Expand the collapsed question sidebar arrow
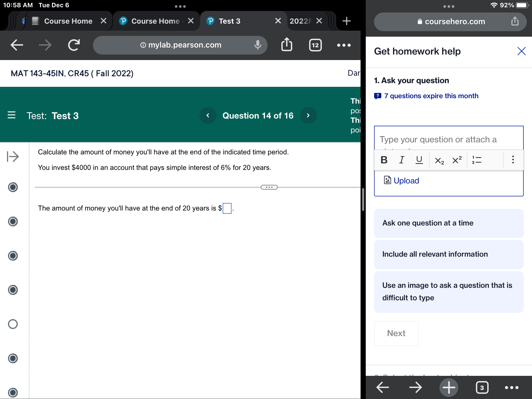Screen dimensions: 532x399 [x=13, y=156]
